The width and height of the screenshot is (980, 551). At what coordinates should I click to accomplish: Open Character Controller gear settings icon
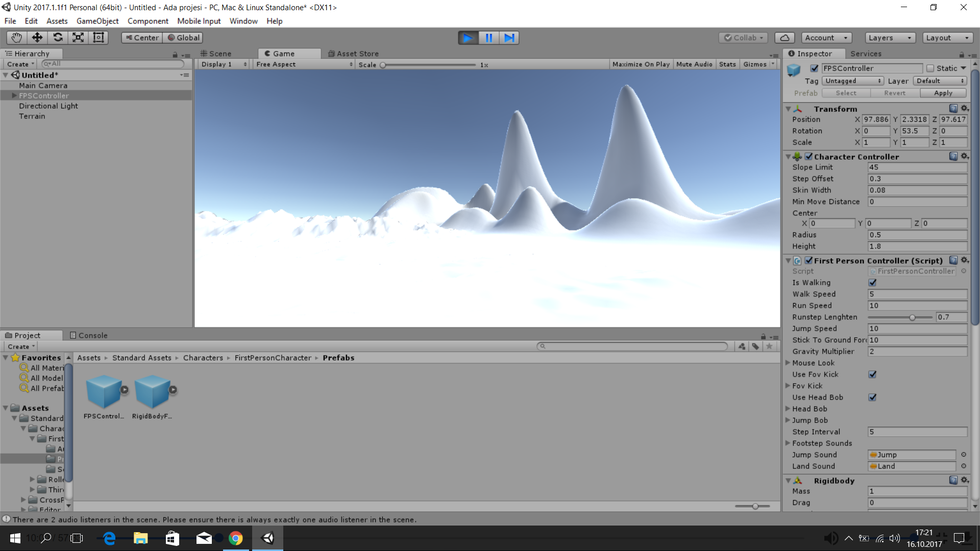[964, 156]
